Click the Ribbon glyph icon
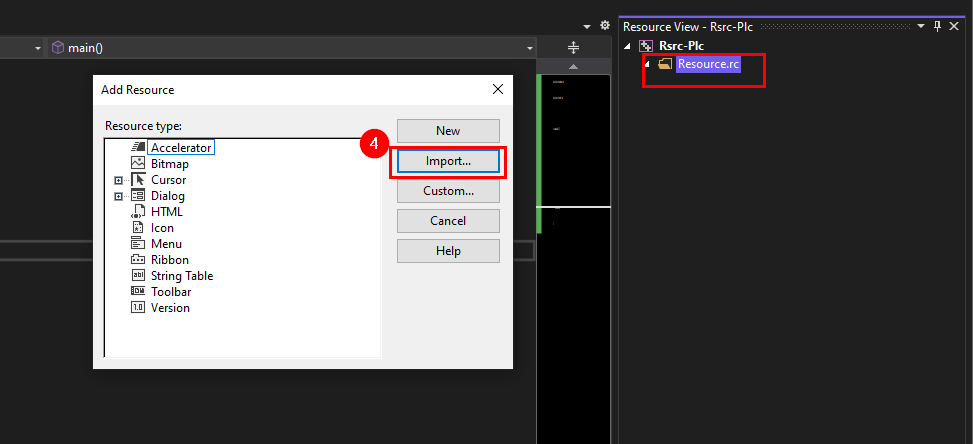 click(x=138, y=260)
